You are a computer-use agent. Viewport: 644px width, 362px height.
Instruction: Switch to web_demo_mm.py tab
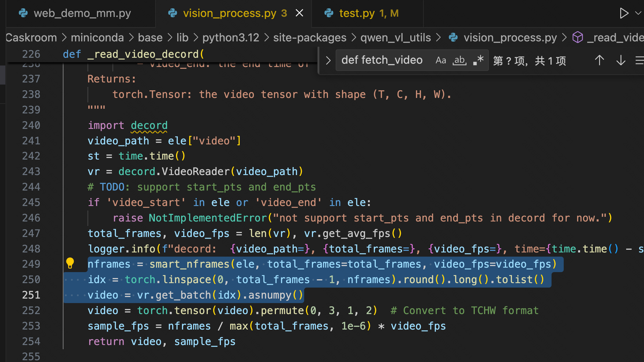[x=80, y=13]
